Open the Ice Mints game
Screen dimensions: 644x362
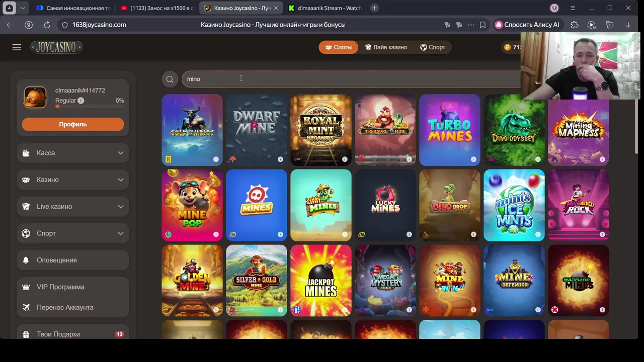[514, 205]
